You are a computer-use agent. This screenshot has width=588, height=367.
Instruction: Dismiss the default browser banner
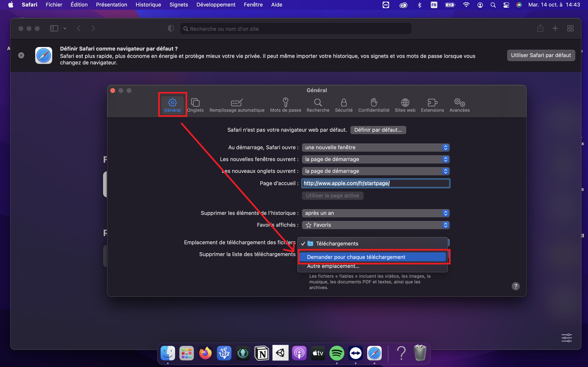point(21,55)
